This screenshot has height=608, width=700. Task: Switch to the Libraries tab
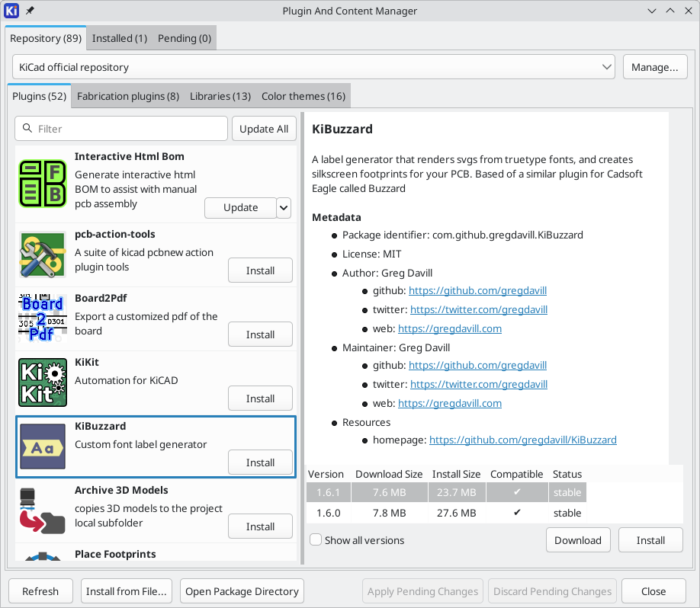220,96
